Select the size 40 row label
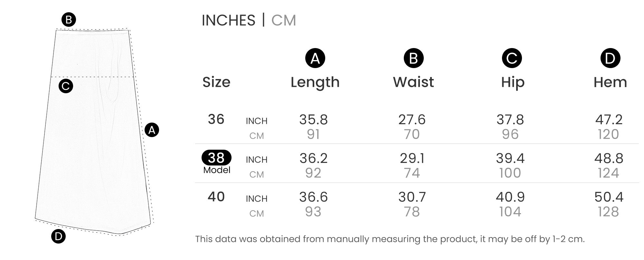 coord(216,197)
